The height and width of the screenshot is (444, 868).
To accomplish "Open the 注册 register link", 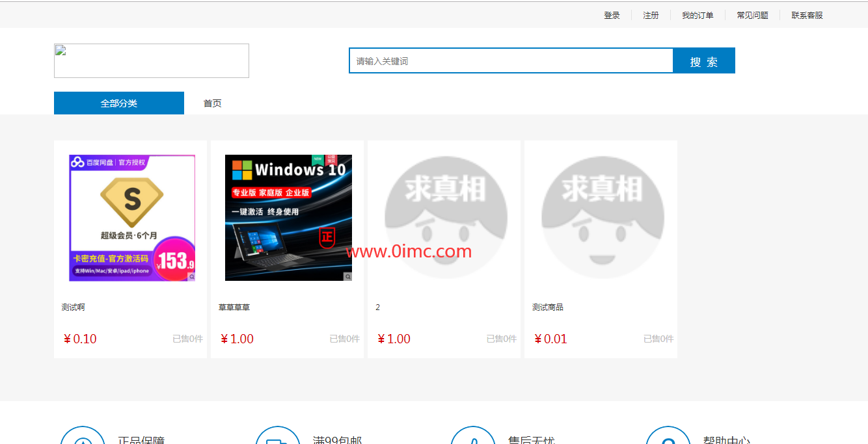I will (x=651, y=16).
